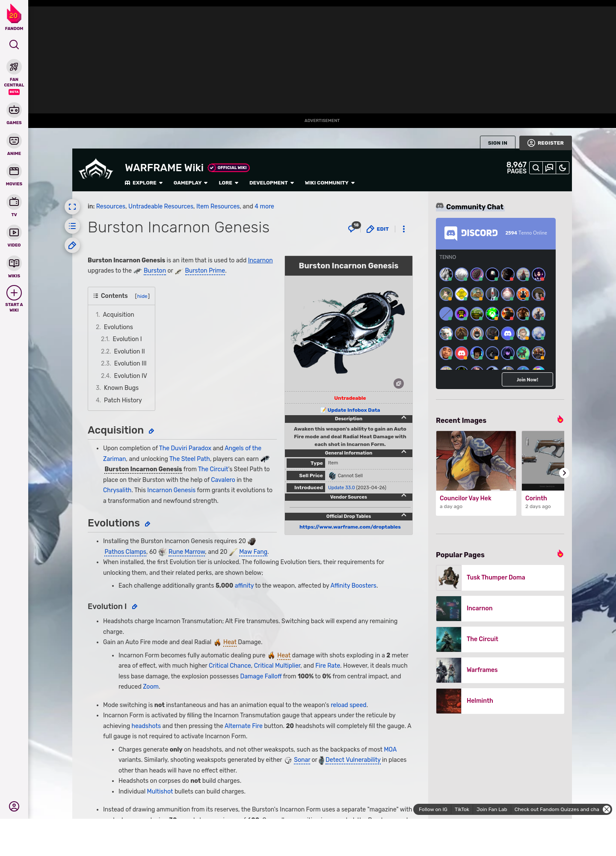Click the floating pencil edit icon
Image resolution: width=616 pixels, height=856 pixels.
pyautogui.click(x=72, y=245)
